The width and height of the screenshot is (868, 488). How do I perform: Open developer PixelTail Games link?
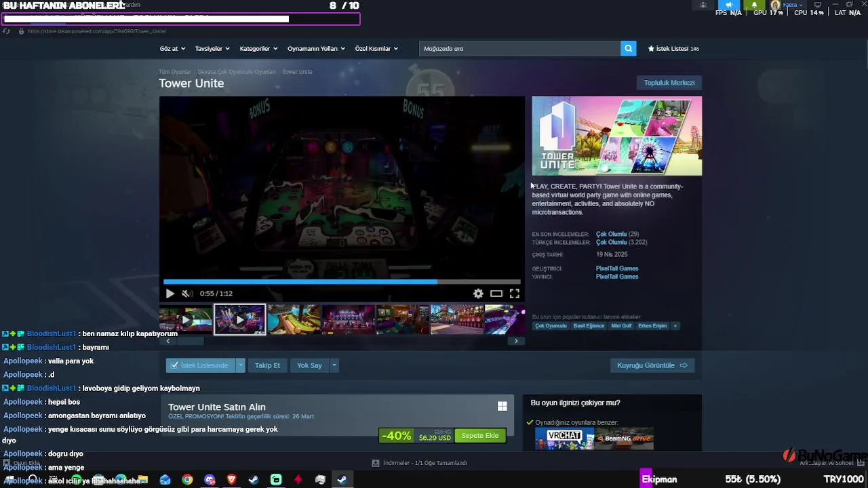point(617,268)
